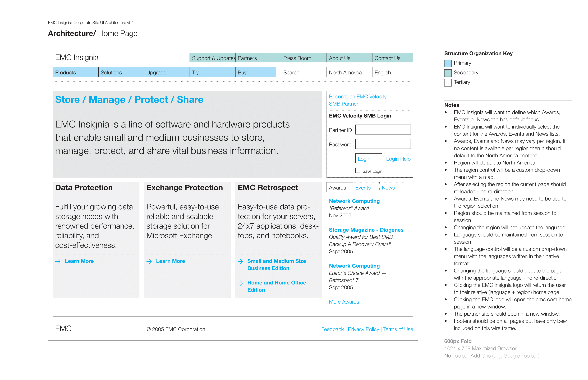Select Solutions in primary navigation
This screenshot has width=588, height=380.
pyautogui.click(x=121, y=72)
